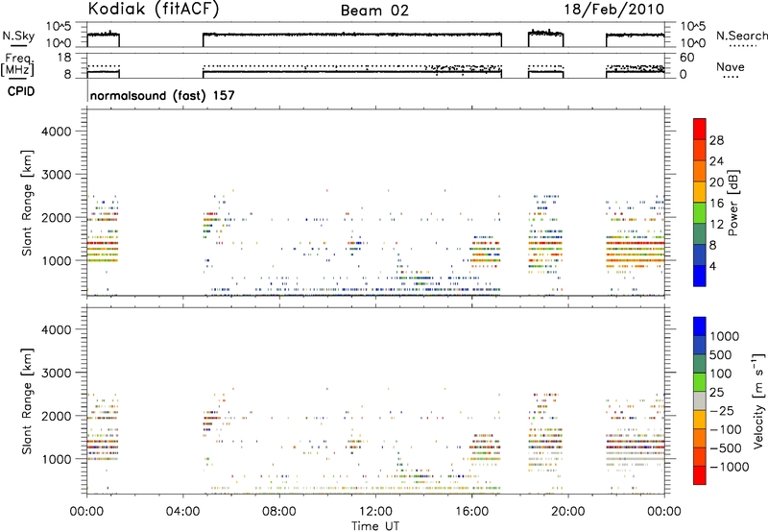Click the '60' Nave axis tick

coord(686,58)
